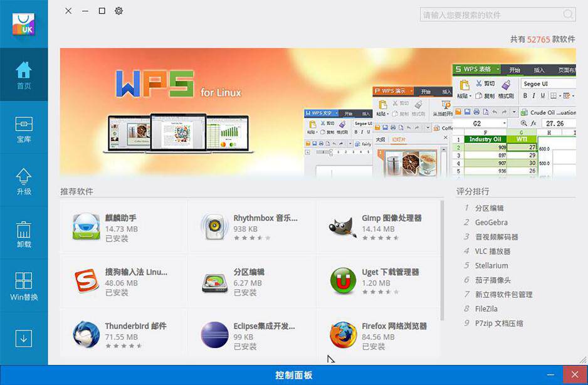Click the Firefox browser icon
Screen dimensions: 588x385
pos(343,335)
